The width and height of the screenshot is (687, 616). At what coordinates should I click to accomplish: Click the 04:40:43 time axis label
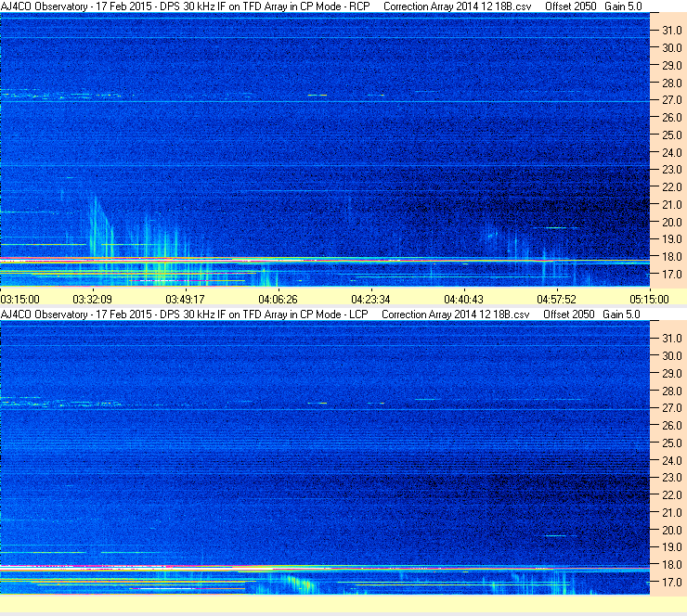(463, 300)
